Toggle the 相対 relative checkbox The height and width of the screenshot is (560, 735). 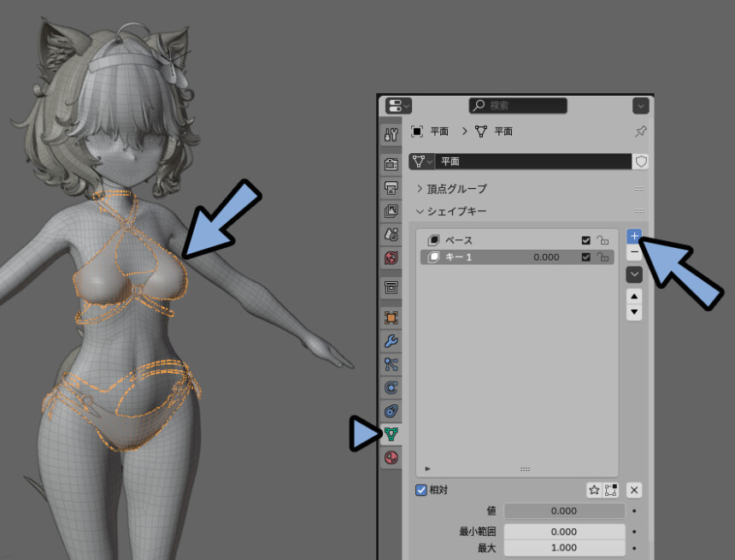pos(421,490)
